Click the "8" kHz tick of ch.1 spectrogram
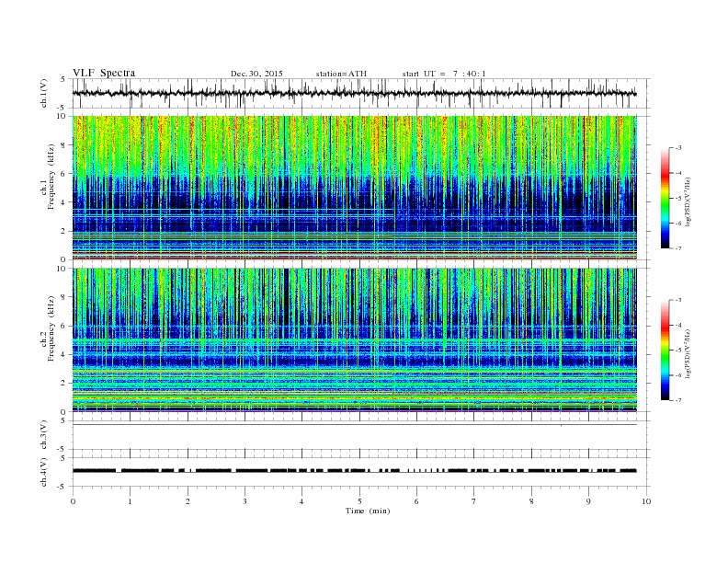 pos(64,145)
